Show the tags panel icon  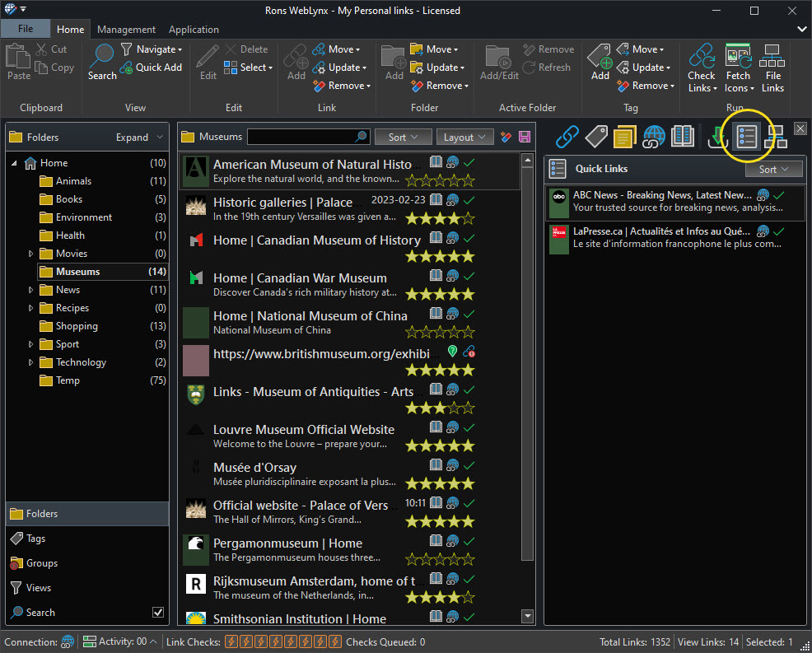(x=596, y=137)
